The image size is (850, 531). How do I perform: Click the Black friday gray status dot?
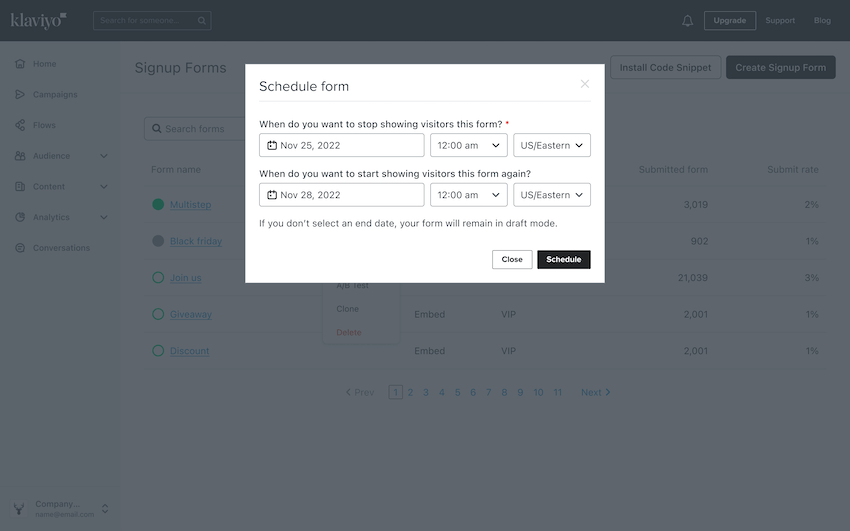(158, 241)
